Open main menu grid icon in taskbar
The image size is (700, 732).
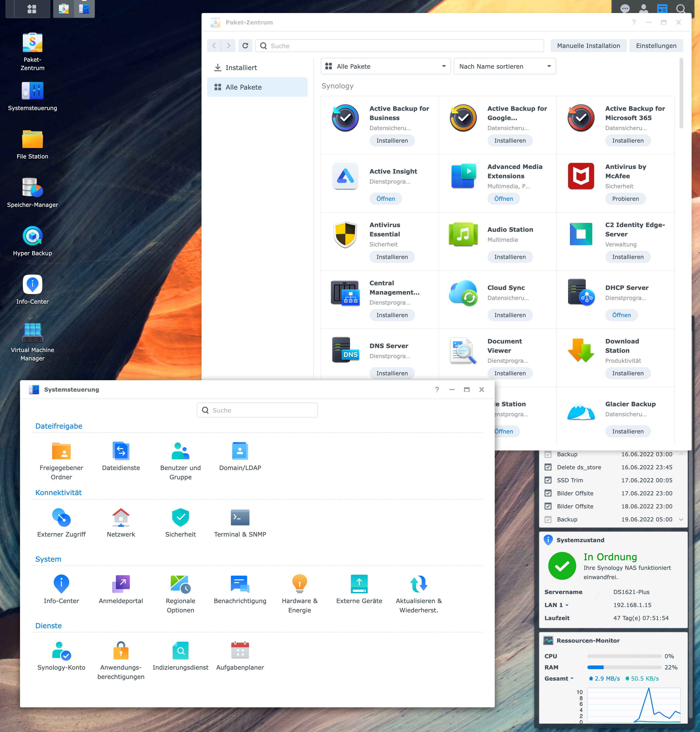click(32, 9)
